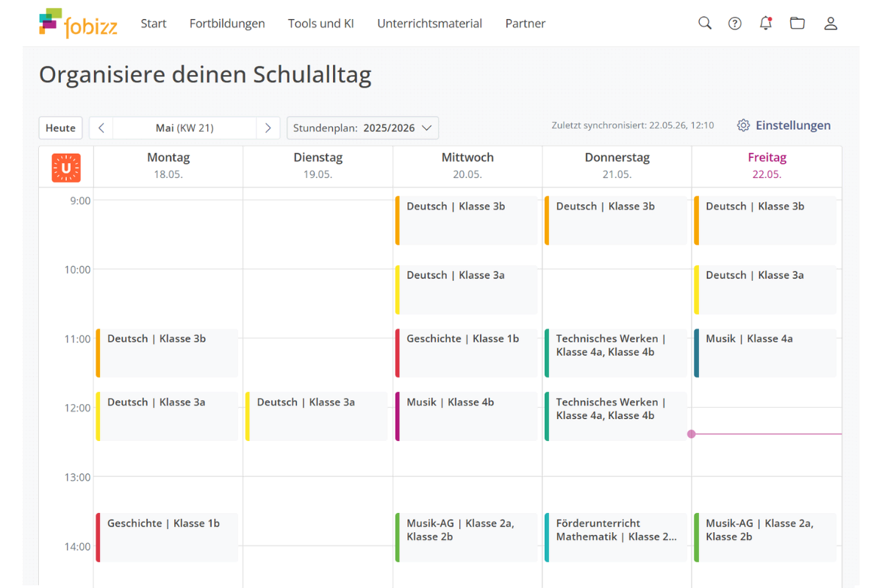Go to previous week arrow
The height and width of the screenshot is (588, 882).
pos(101,128)
